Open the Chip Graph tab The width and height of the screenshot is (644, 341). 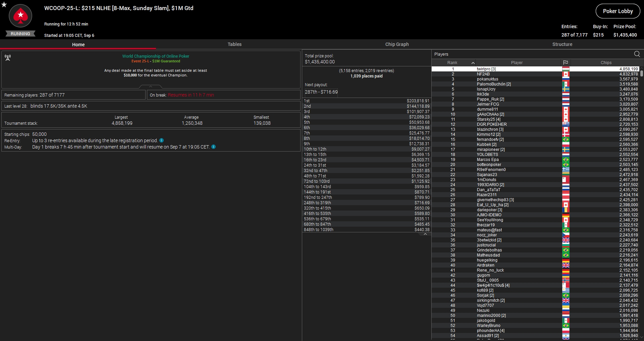397,44
